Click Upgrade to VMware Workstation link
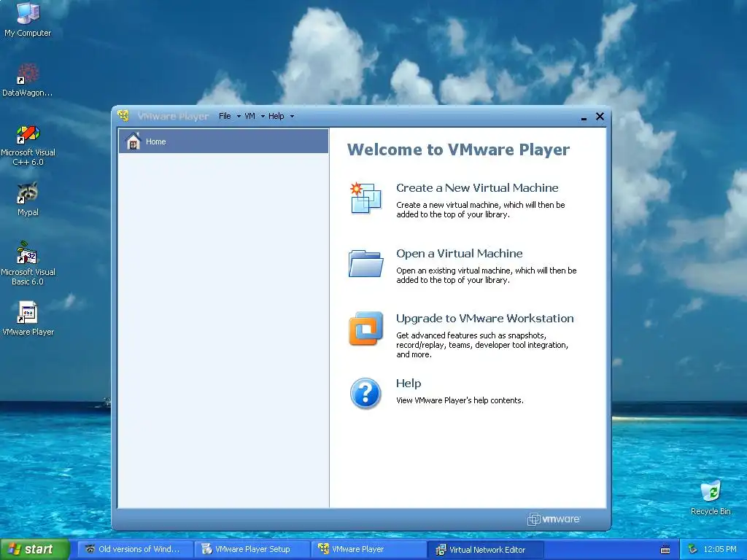Screen dimensions: 747x560 point(484,318)
